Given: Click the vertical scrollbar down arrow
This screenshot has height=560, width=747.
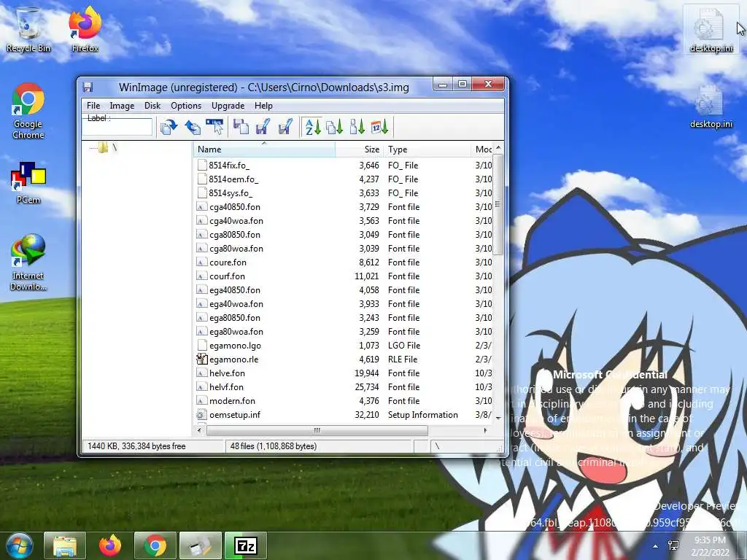Looking at the screenshot, I should coord(498,418).
